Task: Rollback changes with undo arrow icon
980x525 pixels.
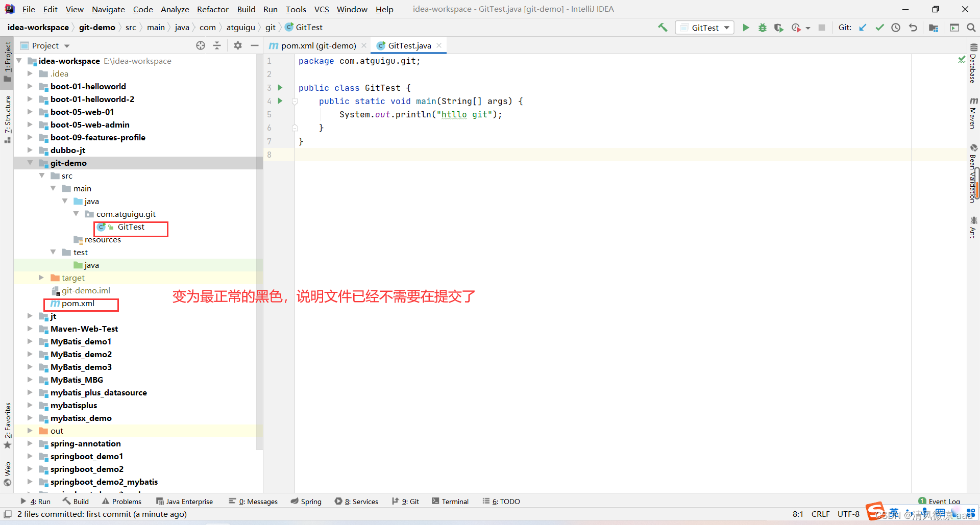Action: [x=913, y=28]
